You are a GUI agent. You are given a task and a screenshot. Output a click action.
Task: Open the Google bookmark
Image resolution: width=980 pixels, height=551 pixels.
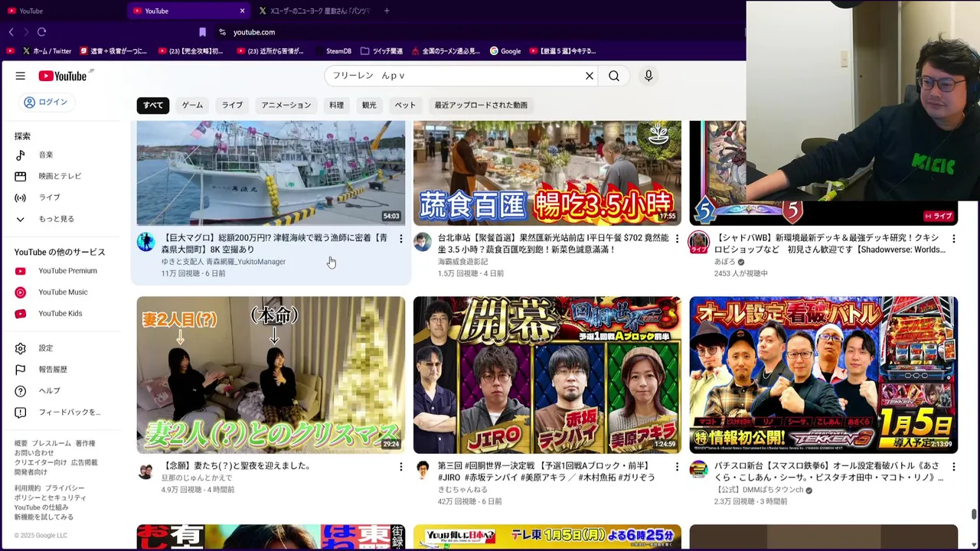[x=505, y=51]
